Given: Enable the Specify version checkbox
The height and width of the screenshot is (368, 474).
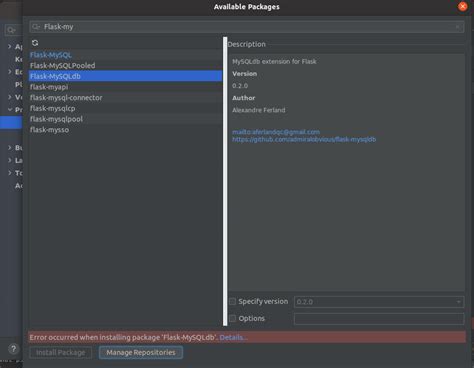Looking at the screenshot, I should coord(233,301).
